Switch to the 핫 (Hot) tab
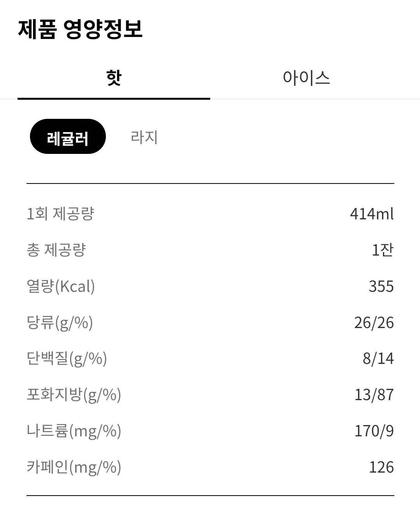The width and height of the screenshot is (420, 510). pos(114,78)
